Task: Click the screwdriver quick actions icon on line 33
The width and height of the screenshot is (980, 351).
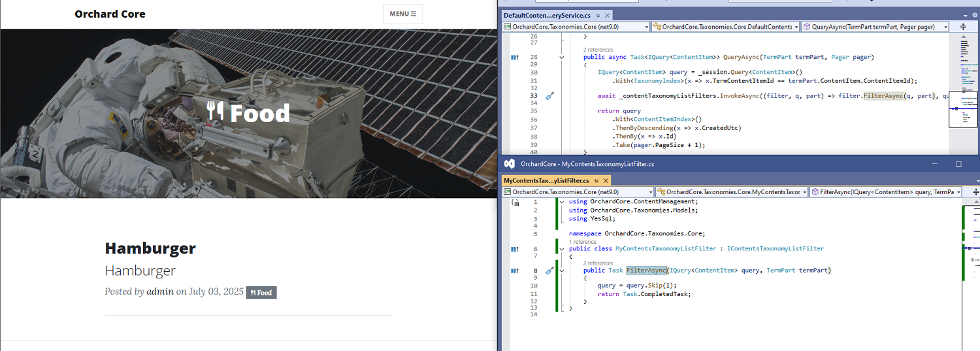Action: (549, 96)
